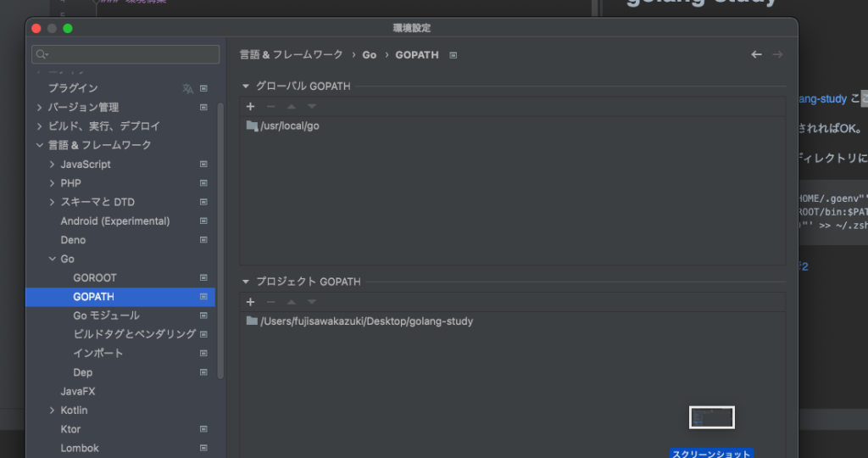Image resolution: width=868 pixels, height=458 pixels.
Task: Click project icon on Android (Experimental) row
Action: (x=203, y=221)
